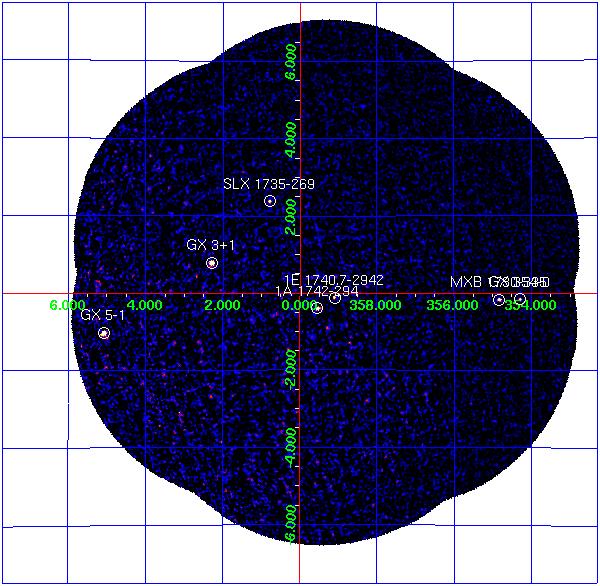Select the circled source marker for SLX 1735-269
The image size is (600, 586).
click(x=270, y=201)
